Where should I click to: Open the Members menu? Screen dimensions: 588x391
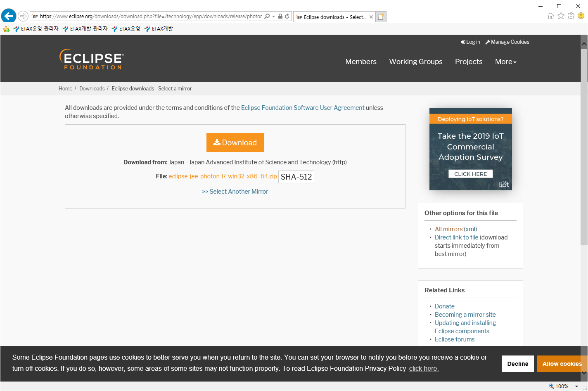point(361,62)
